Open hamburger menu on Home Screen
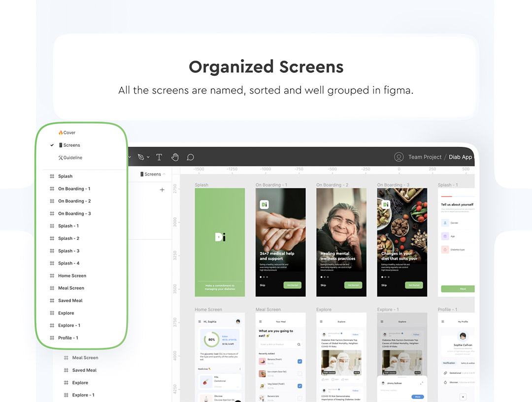The height and width of the screenshot is (402, 532). pos(199,322)
